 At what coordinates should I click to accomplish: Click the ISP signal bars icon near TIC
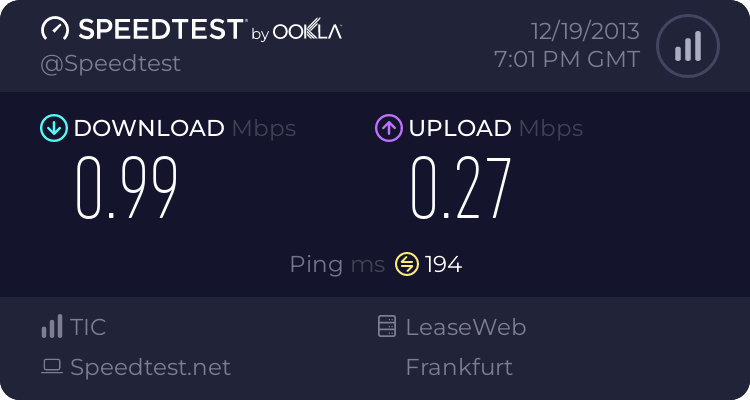[x=51, y=327]
